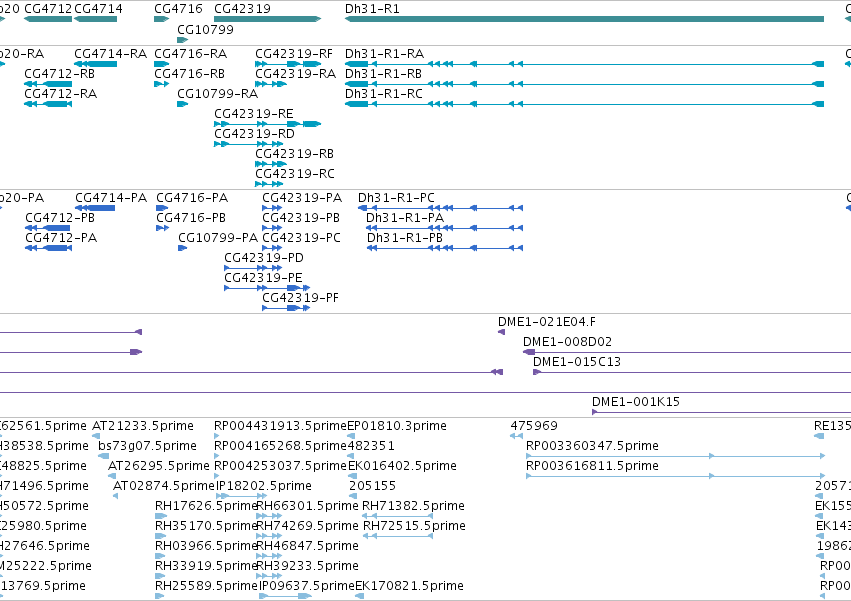Select the Dh31-R1 gene label
This screenshot has height=601, width=851.
[x=372, y=9]
